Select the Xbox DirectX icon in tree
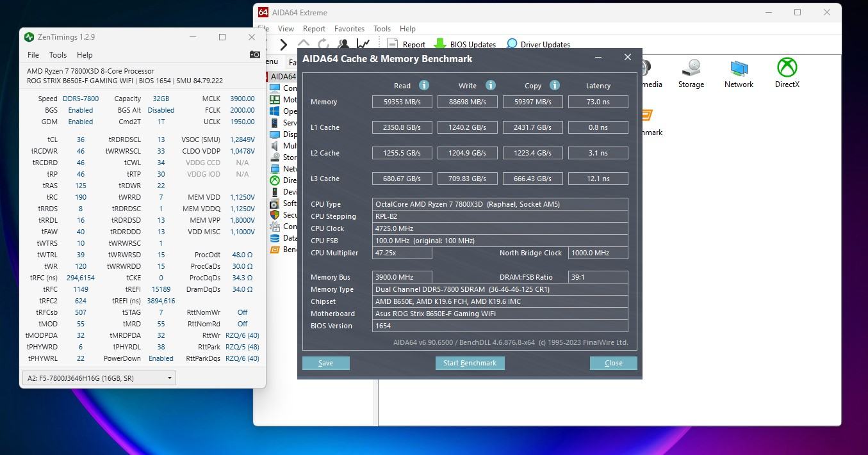The height and width of the screenshot is (455, 868). click(x=275, y=180)
